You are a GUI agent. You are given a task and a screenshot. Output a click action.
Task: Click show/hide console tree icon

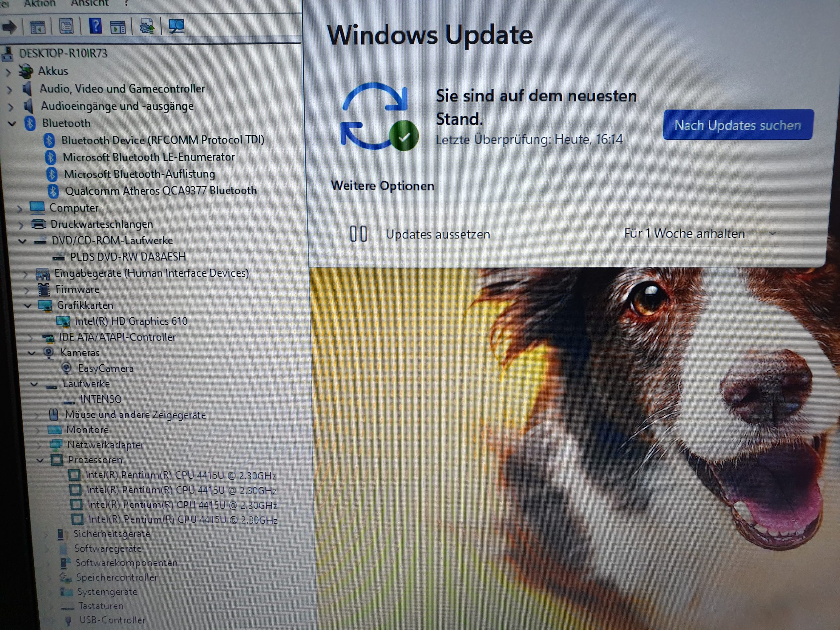pos(38,27)
